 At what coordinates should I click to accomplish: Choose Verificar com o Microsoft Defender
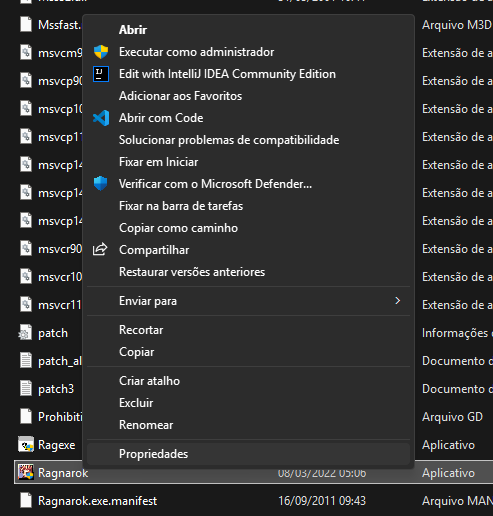[215, 184]
